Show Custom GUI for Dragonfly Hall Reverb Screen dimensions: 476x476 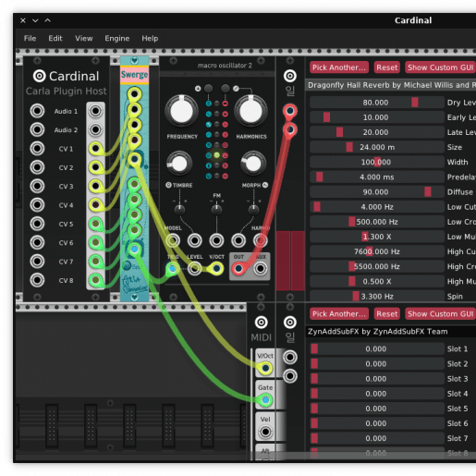click(x=440, y=67)
